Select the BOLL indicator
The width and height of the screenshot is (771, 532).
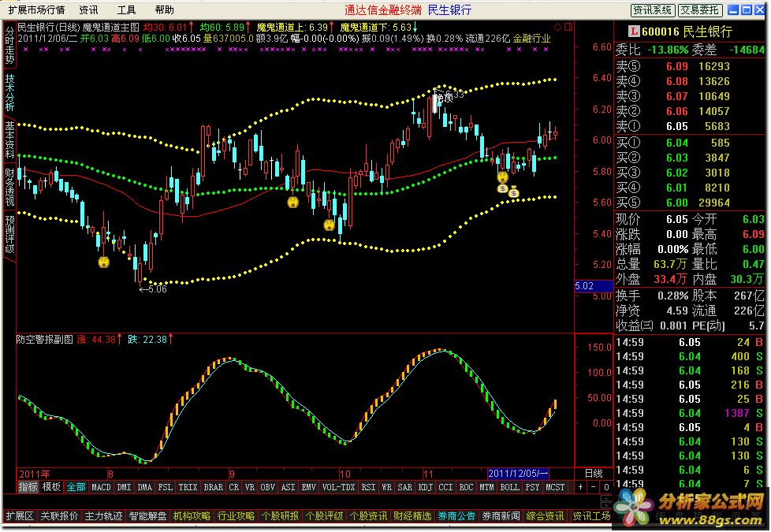[509, 487]
